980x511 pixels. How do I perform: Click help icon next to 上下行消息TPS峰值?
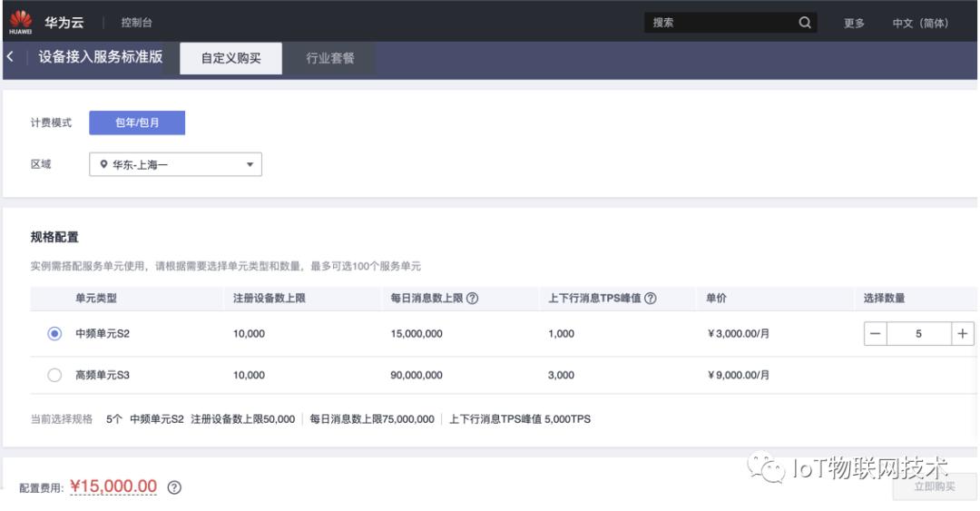click(x=651, y=299)
